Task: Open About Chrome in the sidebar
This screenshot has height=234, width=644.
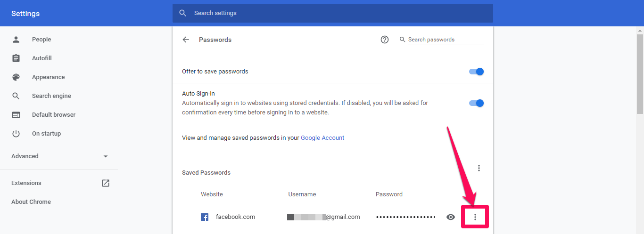Action: point(31,202)
